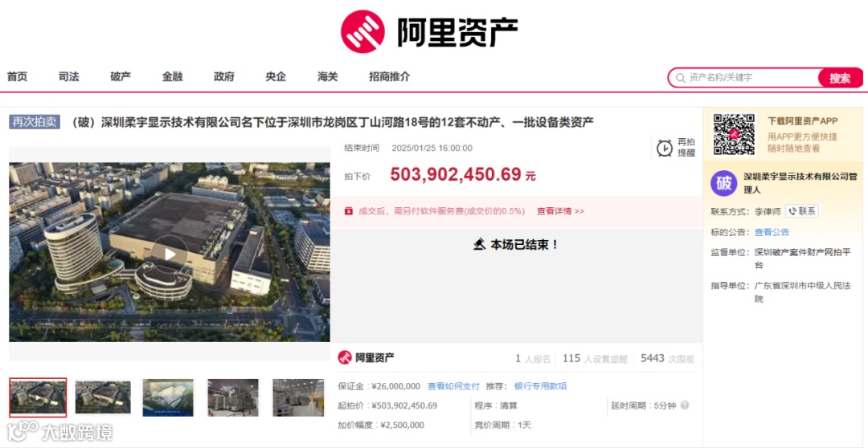Click the 下载阿里资产APP text
This screenshot has height=448, width=868.
click(803, 120)
